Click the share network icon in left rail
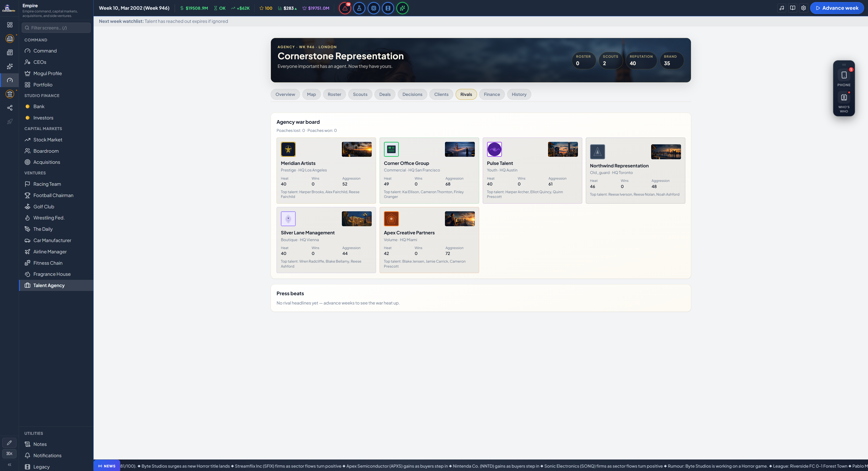868x471 pixels. click(x=10, y=108)
